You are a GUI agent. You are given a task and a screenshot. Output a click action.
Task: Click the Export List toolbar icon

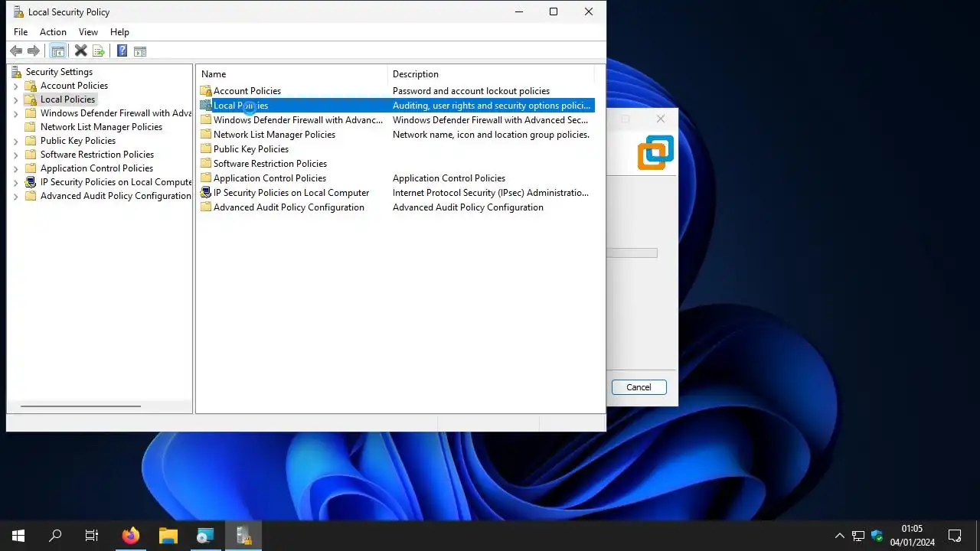point(98,51)
